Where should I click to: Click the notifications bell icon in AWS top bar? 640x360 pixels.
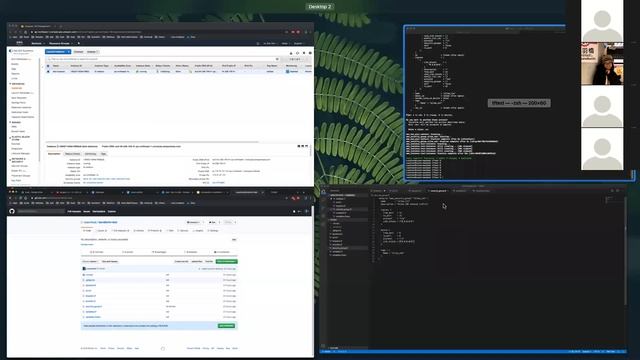[x=258, y=43]
